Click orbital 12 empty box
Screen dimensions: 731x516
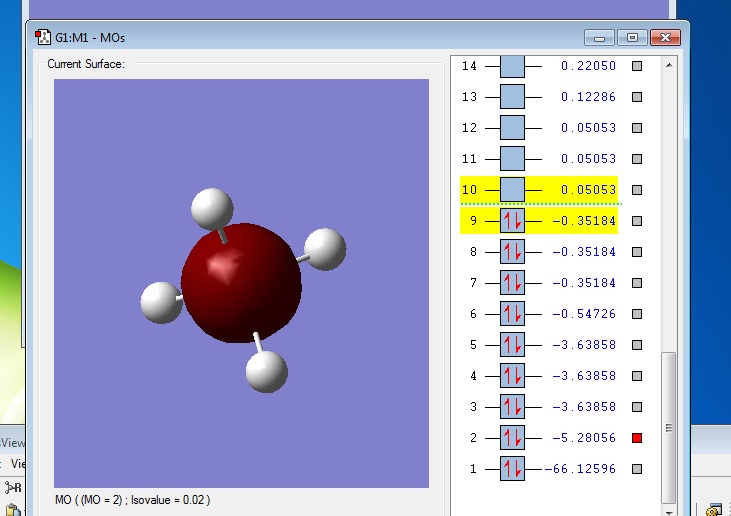[512, 128]
